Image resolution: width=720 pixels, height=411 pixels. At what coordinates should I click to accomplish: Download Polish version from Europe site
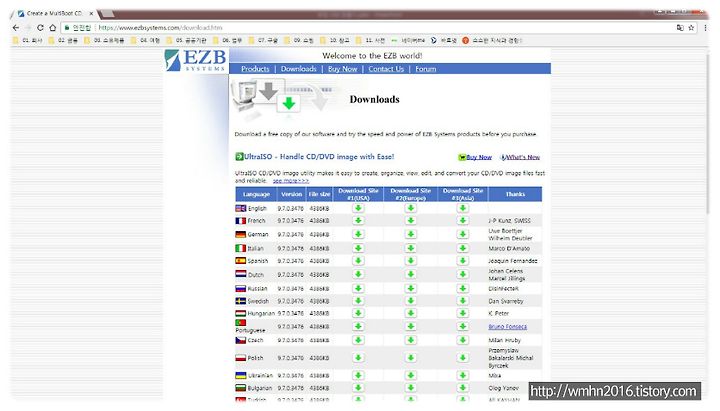point(411,358)
